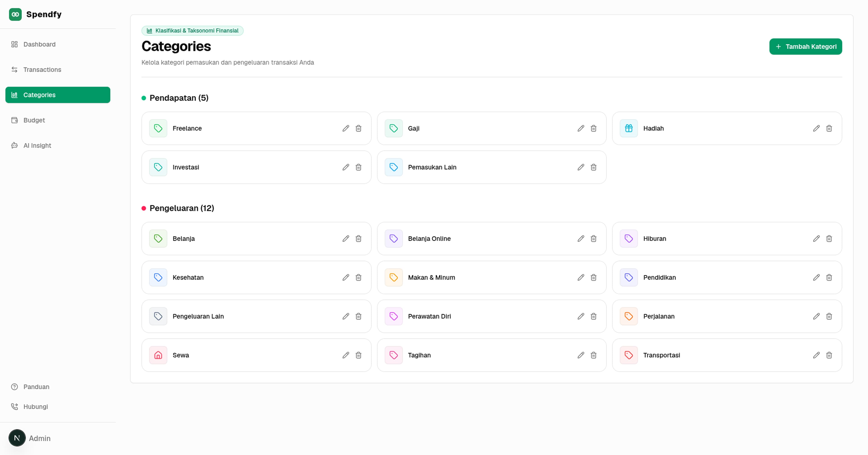868x455 pixels.
Task: Delete the Kesehatan category
Action: 359,277
